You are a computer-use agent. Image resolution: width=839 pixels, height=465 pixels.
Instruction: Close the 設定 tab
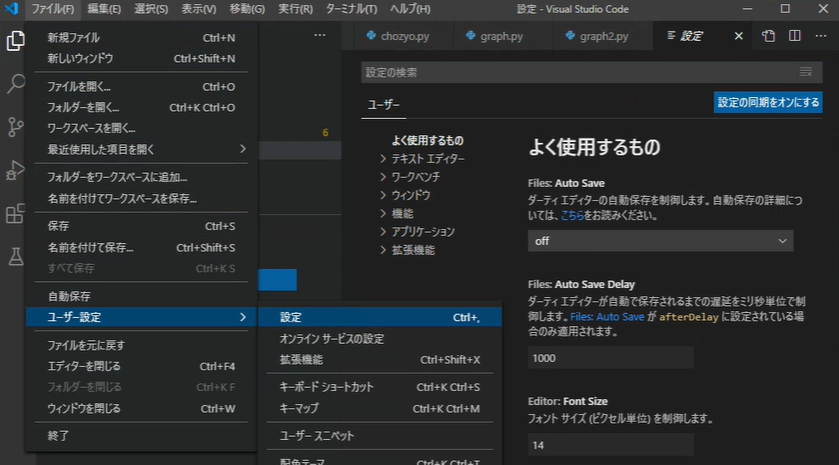(x=738, y=36)
